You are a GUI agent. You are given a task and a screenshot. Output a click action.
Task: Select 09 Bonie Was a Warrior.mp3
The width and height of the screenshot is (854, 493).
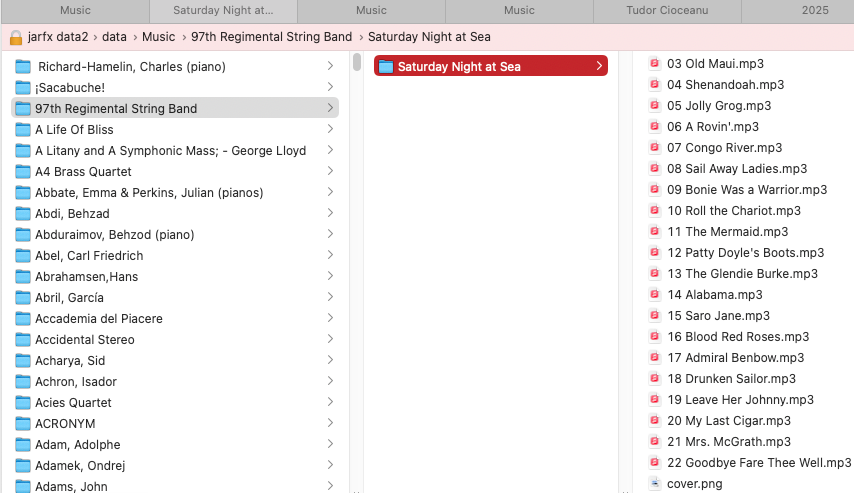pyautogui.click(x=747, y=190)
